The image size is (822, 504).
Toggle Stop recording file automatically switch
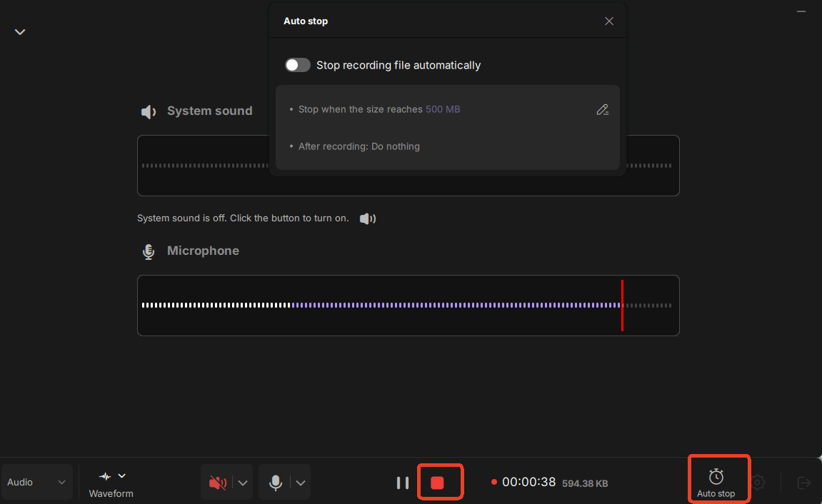point(297,65)
